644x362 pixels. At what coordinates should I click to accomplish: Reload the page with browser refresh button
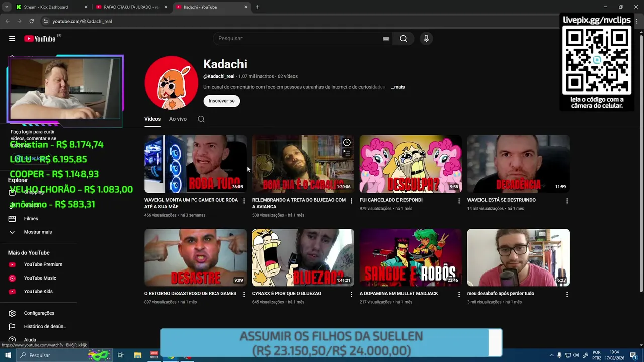click(31, 21)
